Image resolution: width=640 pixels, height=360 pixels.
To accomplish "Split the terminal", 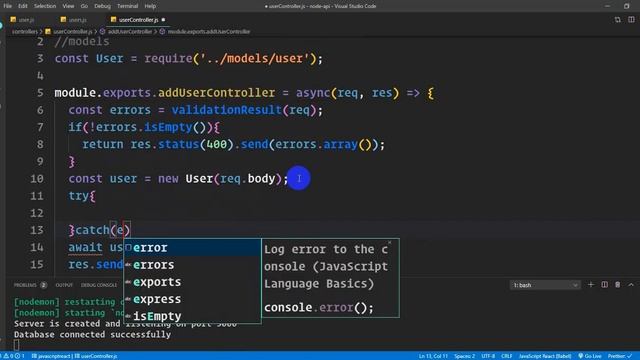I will coord(604,284).
